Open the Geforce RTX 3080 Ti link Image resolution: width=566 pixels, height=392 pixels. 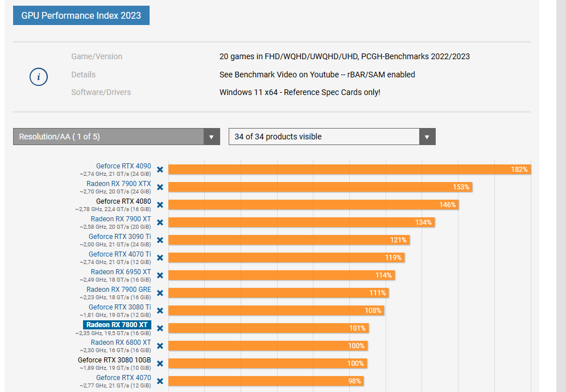[119, 307]
